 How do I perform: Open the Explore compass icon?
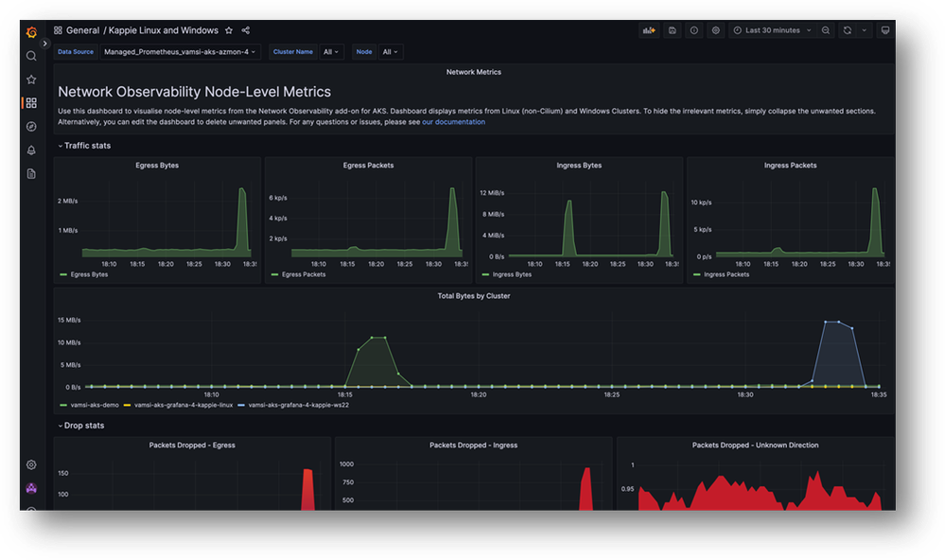click(x=31, y=127)
